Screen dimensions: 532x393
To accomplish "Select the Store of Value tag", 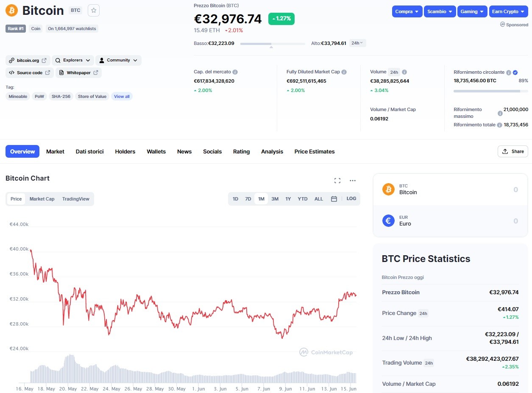I will (x=92, y=96).
